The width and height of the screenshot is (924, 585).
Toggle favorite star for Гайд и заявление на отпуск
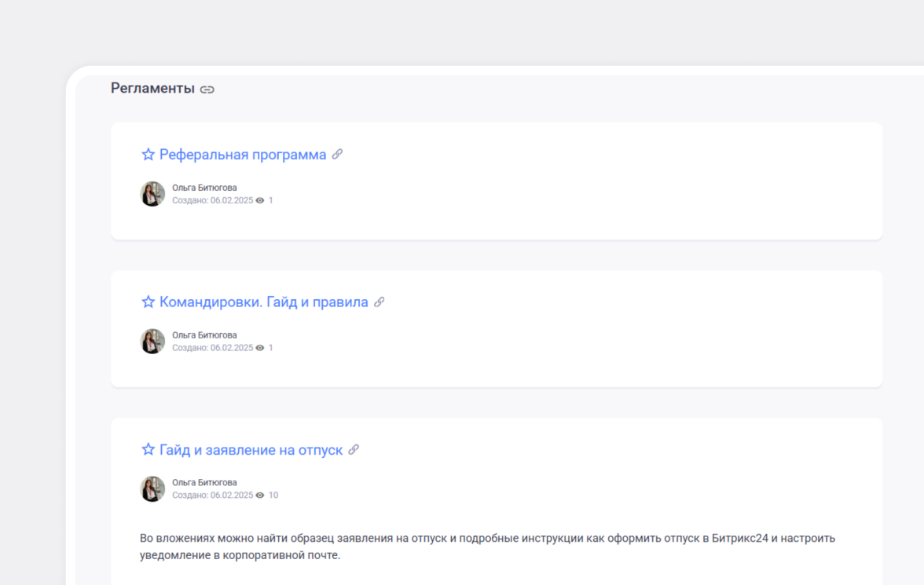tap(148, 450)
